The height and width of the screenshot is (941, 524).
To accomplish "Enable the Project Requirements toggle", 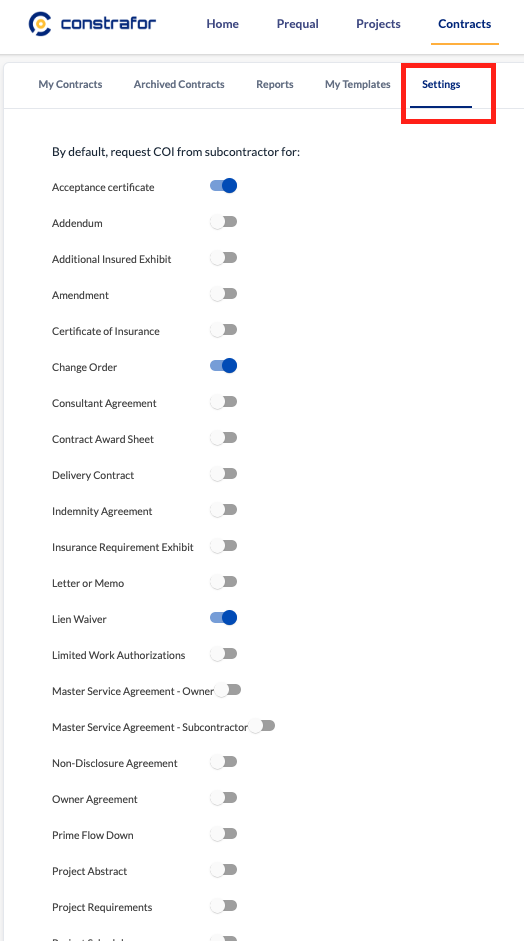I will [223, 906].
